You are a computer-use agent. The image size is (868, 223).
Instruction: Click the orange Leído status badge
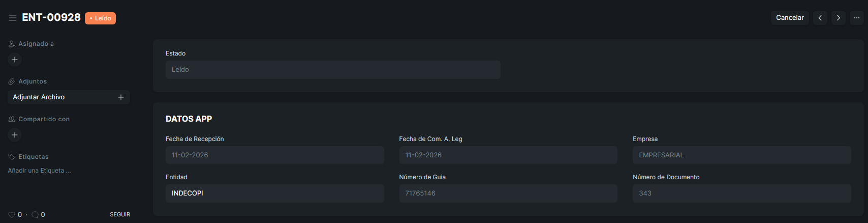click(x=101, y=18)
